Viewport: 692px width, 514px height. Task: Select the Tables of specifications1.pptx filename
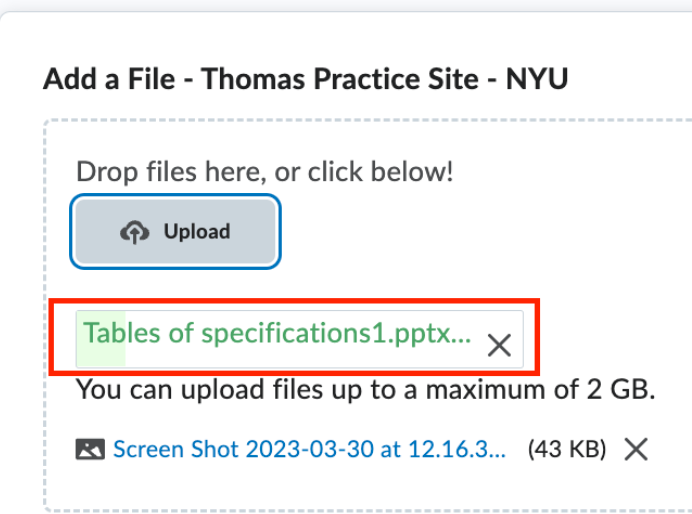click(277, 333)
